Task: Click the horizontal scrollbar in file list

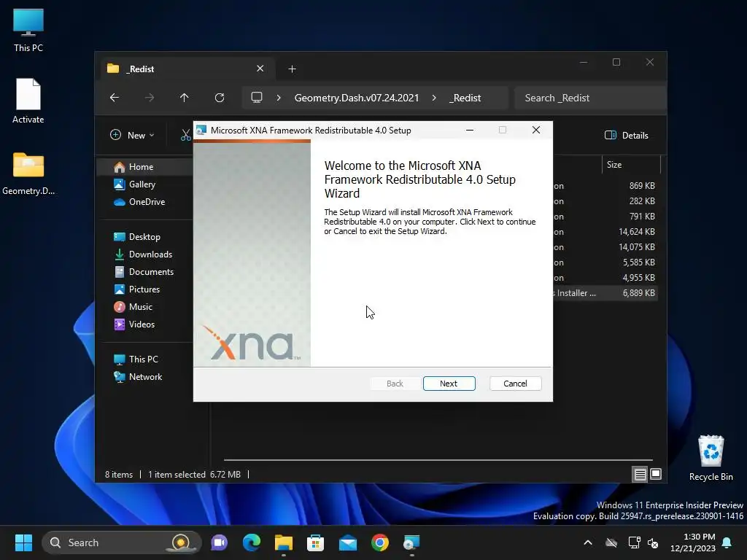Action: point(438,460)
